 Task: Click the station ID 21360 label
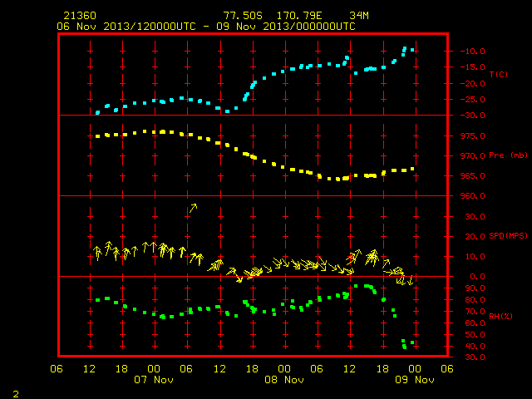coord(80,16)
